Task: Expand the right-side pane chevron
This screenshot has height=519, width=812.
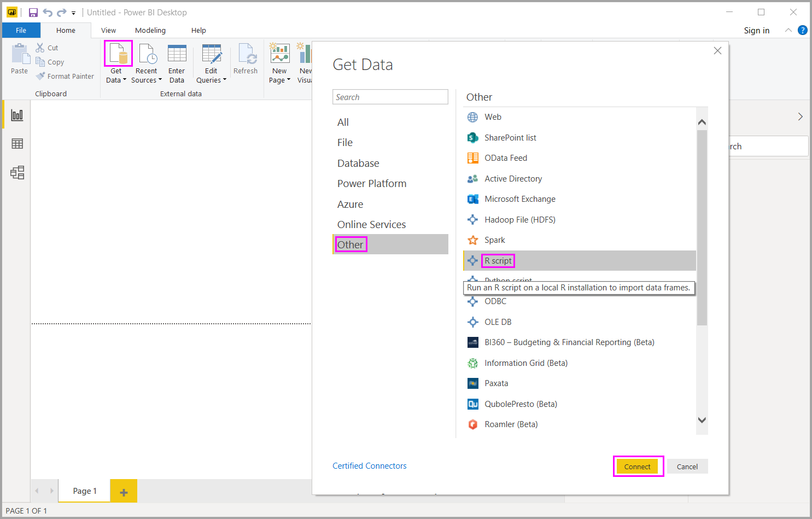Action: coord(801,116)
